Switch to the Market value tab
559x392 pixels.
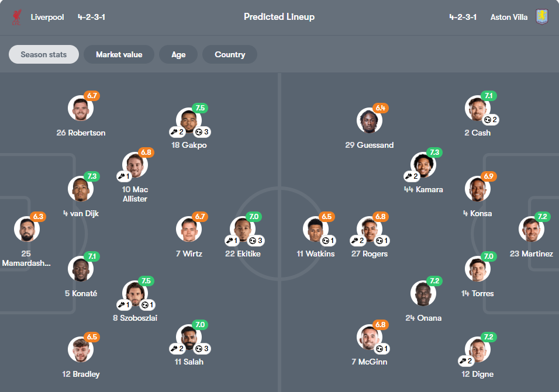[119, 54]
